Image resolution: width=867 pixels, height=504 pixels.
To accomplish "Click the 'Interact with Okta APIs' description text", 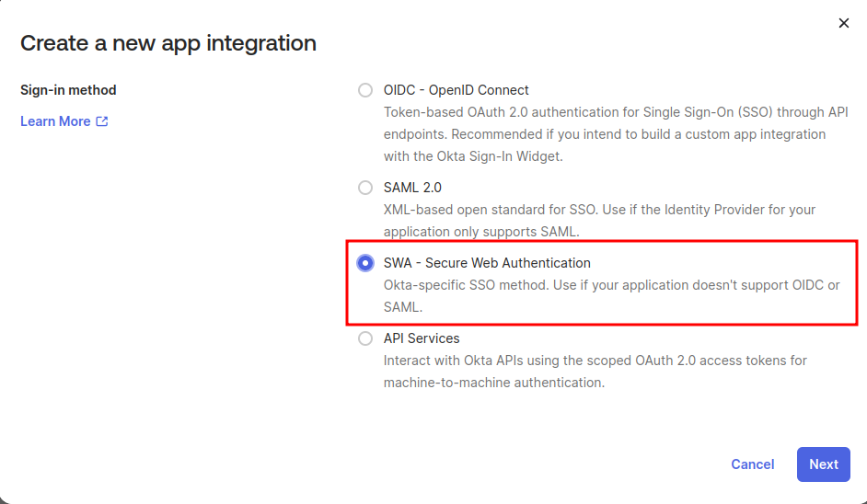I will coord(595,361).
